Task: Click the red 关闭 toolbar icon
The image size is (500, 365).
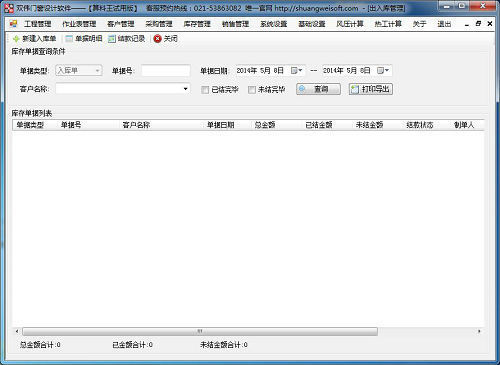Action: point(157,39)
